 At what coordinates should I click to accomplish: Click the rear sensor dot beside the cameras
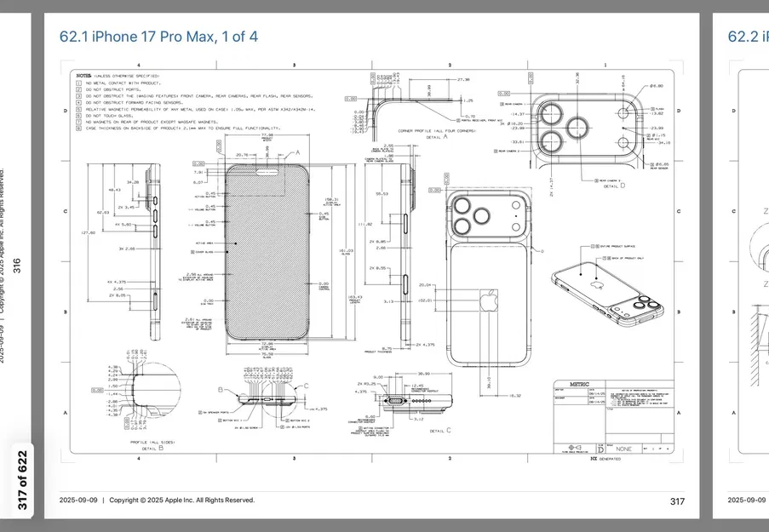tap(623, 142)
